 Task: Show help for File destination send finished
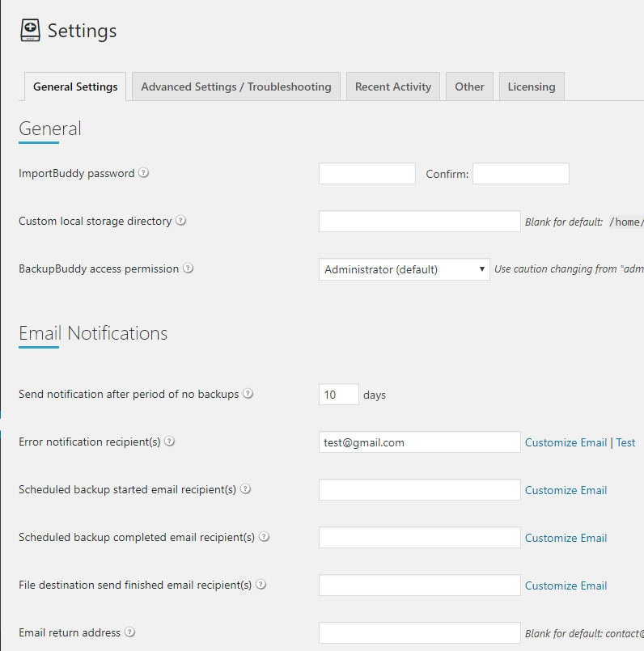261,585
